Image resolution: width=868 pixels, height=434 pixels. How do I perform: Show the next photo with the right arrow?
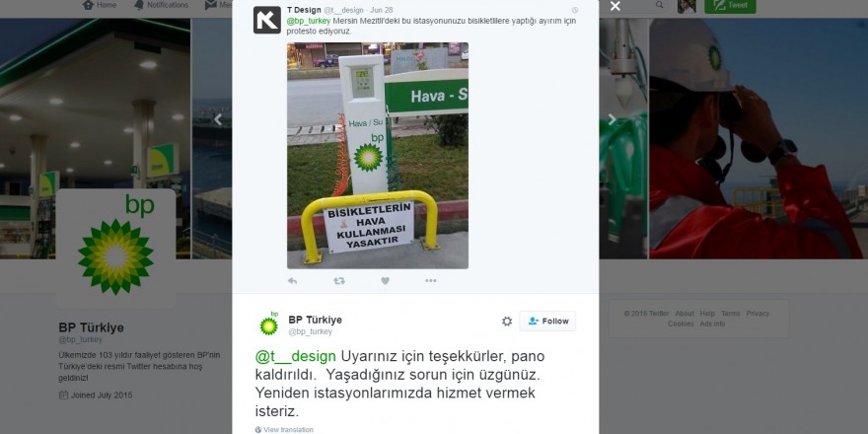[612, 119]
